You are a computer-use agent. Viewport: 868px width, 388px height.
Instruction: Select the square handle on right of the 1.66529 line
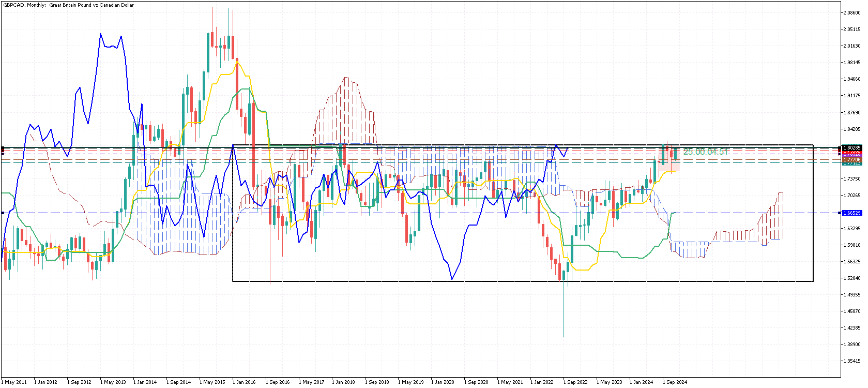coord(839,213)
